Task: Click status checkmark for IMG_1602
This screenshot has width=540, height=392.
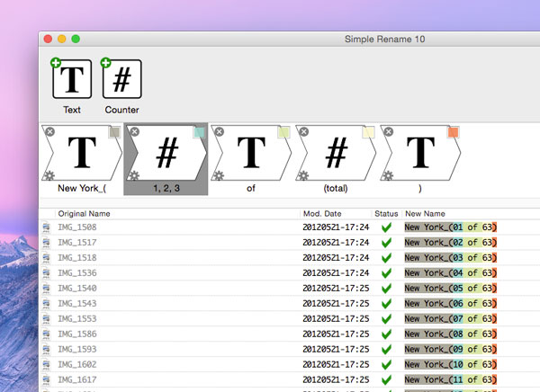Action: click(x=386, y=364)
